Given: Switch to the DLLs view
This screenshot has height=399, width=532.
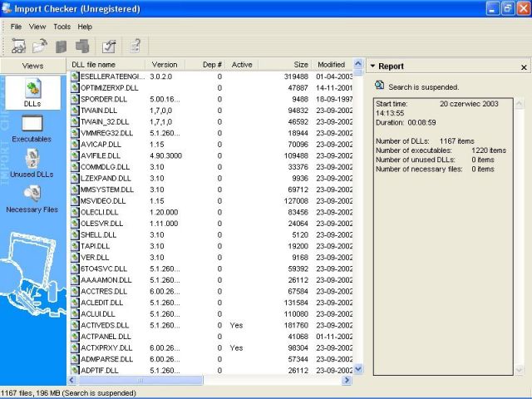Looking at the screenshot, I should click(32, 91).
